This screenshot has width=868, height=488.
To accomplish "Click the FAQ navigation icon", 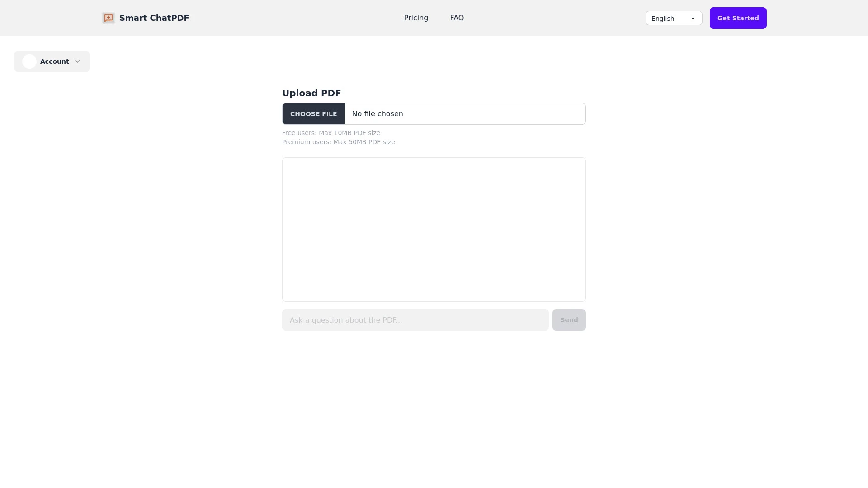I will click(x=457, y=18).
